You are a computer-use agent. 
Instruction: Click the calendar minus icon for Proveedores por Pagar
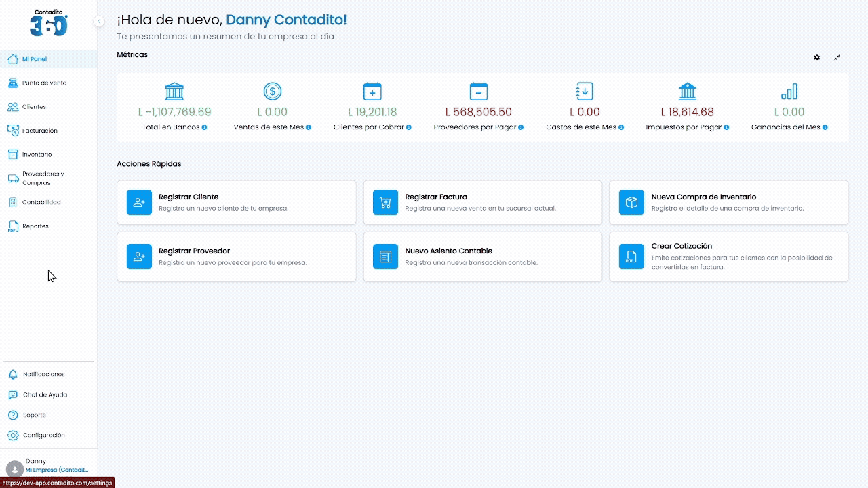pos(479,91)
